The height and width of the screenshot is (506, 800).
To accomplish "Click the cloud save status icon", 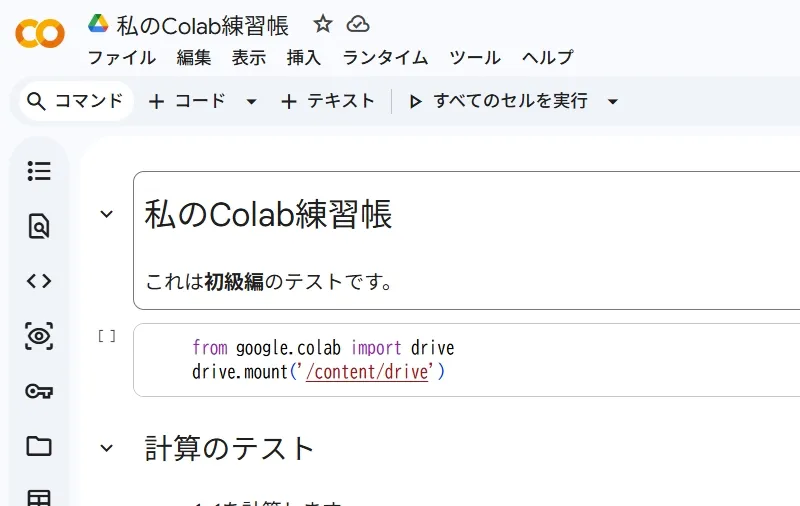I will point(358,24).
